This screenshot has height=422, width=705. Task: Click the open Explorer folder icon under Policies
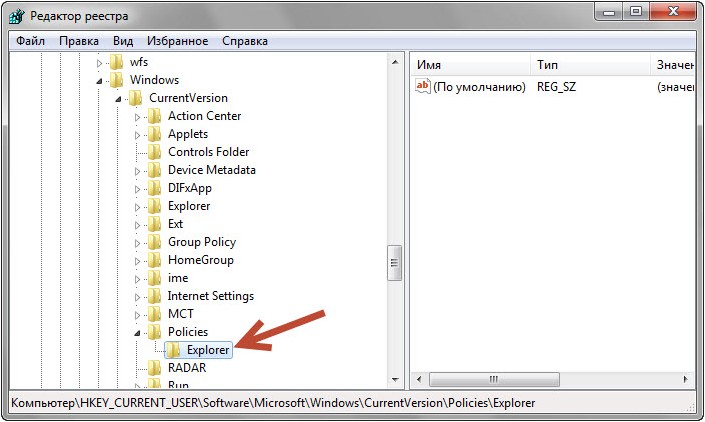pyautogui.click(x=174, y=350)
